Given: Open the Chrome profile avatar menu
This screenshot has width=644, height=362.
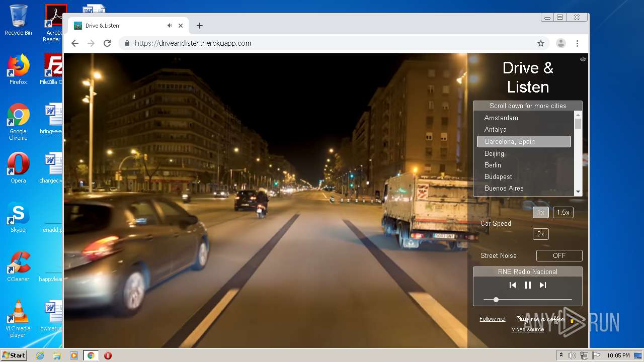Looking at the screenshot, I should coord(560,43).
